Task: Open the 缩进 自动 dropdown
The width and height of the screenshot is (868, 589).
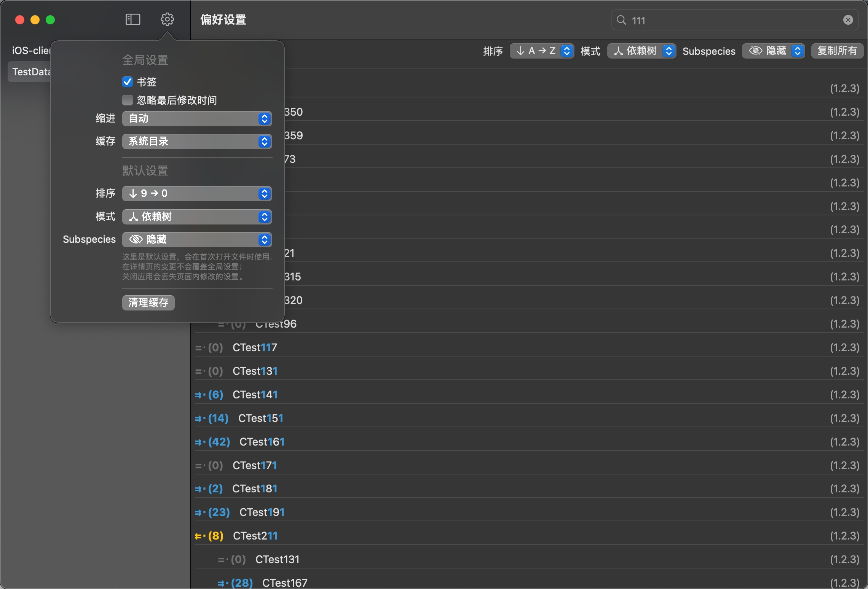Action: (x=197, y=119)
